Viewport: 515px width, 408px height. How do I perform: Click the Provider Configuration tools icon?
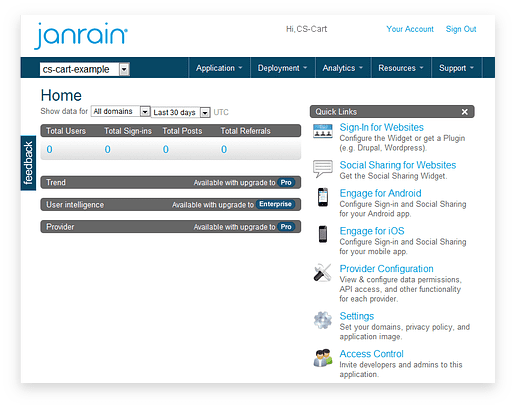point(322,272)
